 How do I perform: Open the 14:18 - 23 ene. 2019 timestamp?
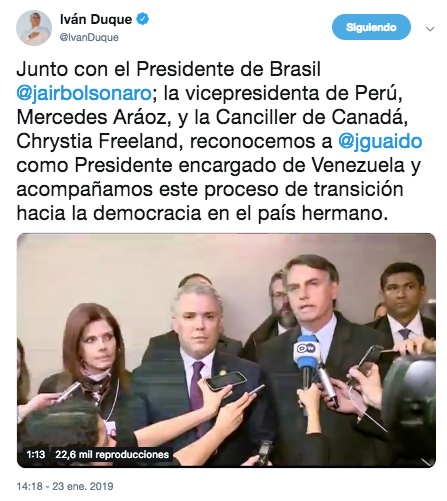(65, 486)
